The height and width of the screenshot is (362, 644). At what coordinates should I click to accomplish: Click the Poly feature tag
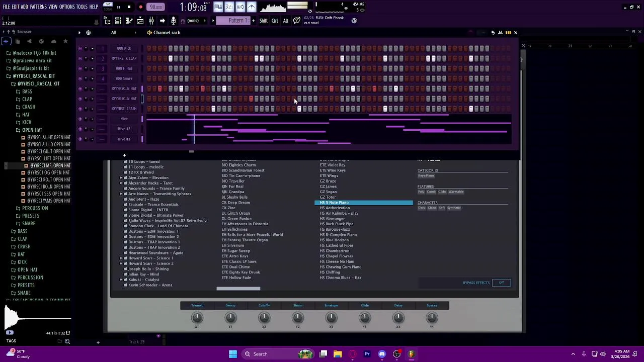click(x=421, y=192)
